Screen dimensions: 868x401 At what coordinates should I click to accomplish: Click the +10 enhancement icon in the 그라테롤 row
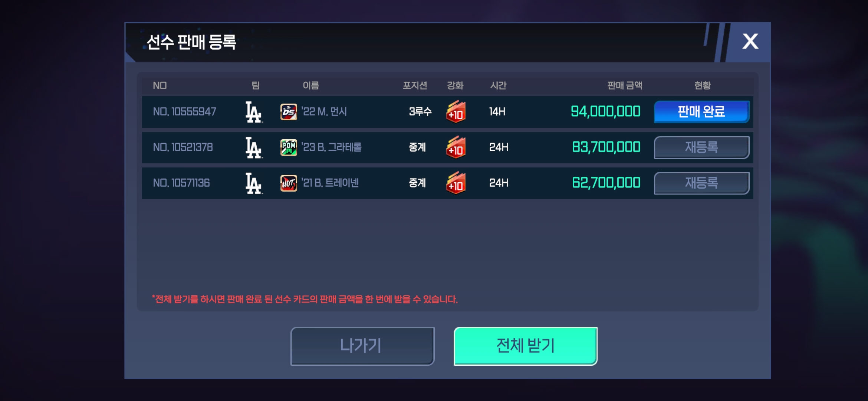[x=456, y=147]
